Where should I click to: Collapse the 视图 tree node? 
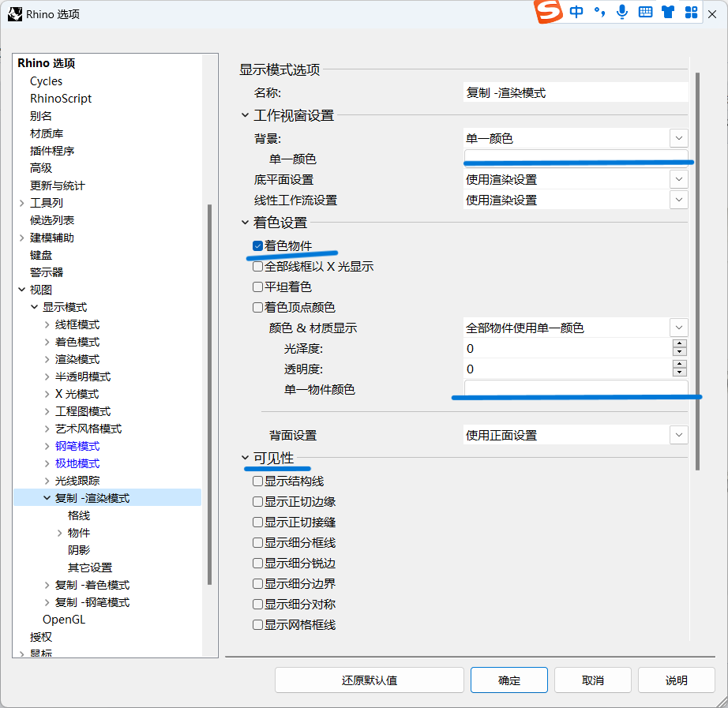pyautogui.click(x=22, y=290)
